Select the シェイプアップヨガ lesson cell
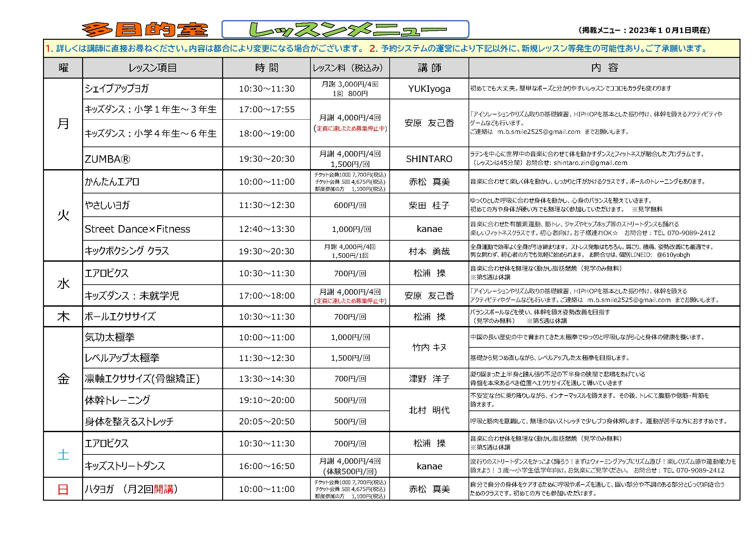 coord(152,89)
